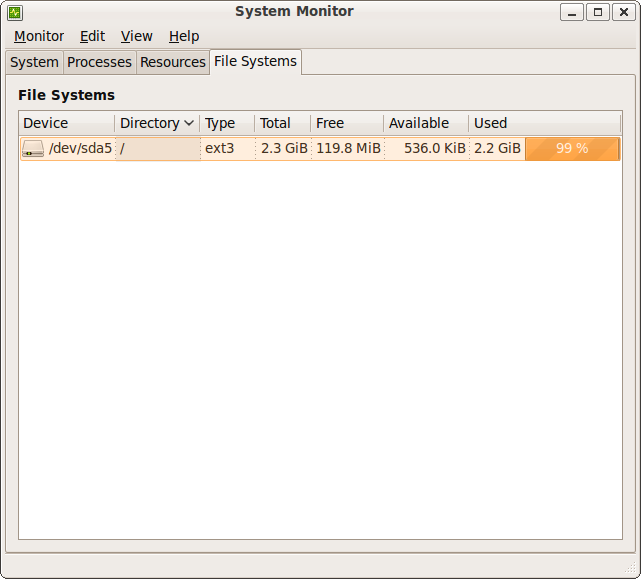This screenshot has height=579, width=641.
Task: Click the 119.8 MiB free cell
Action: click(x=348, y=148)
